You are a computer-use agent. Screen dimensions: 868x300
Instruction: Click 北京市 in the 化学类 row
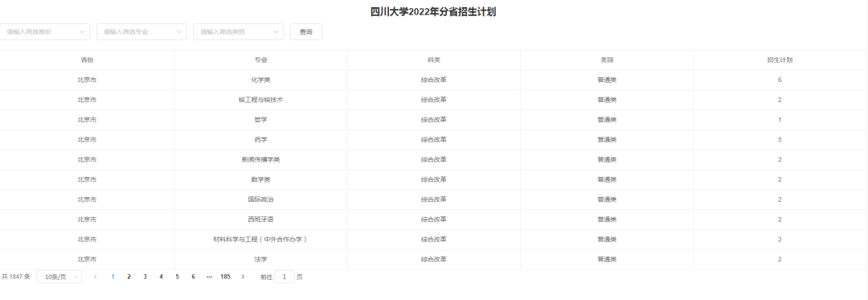[87, 80]
